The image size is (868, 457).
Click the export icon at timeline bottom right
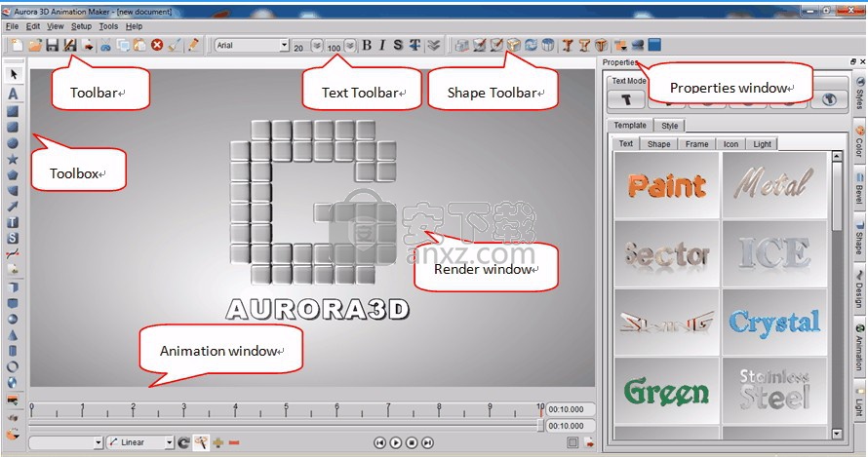pos(589,442)
